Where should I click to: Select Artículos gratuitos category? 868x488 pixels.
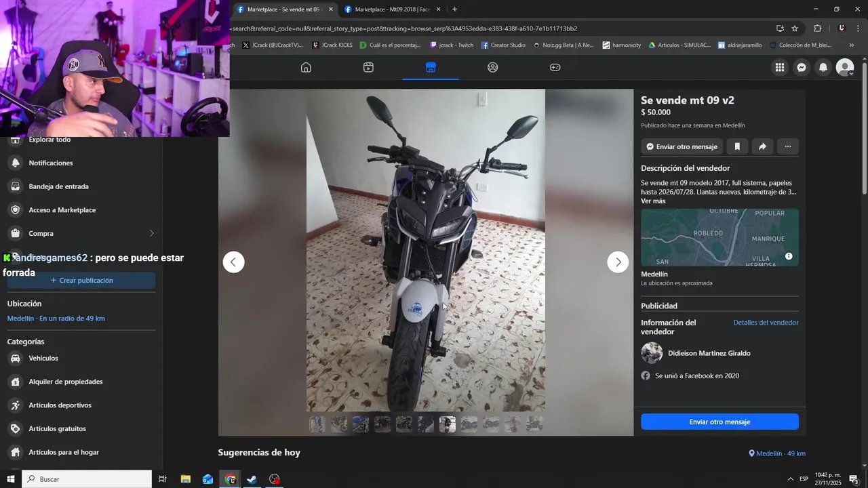coord(81,428)
